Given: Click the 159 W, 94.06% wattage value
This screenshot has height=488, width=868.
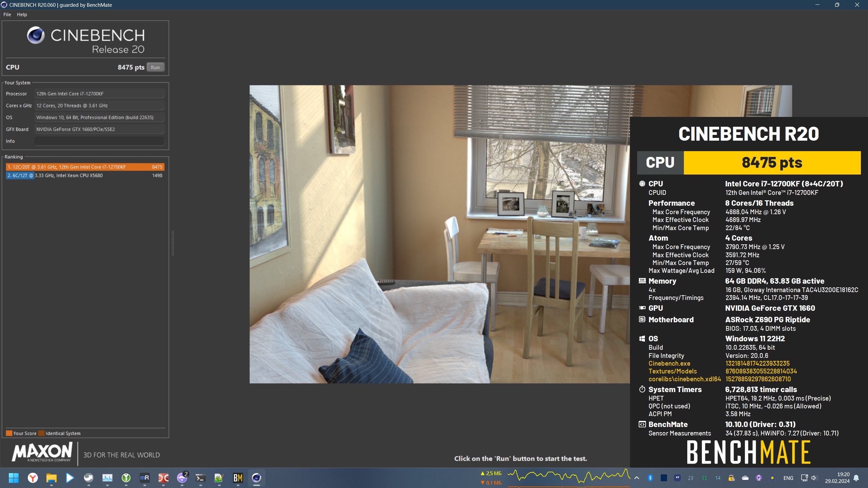Looking at the screenshot, I should tap(746, 270).
